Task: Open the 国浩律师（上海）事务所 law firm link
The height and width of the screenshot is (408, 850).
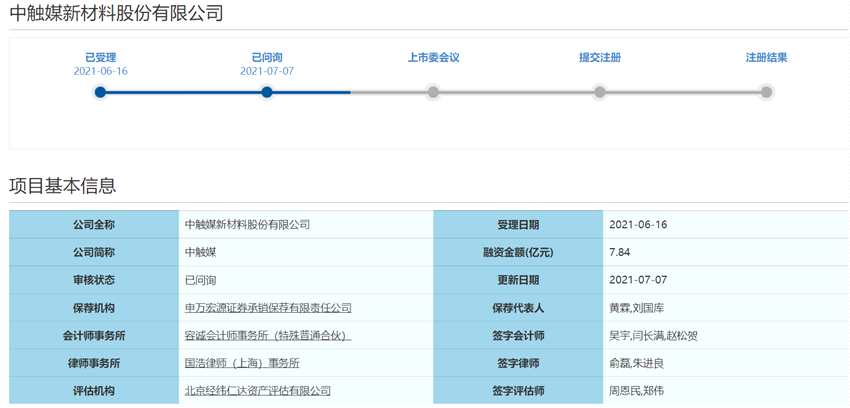Action: (242, 364)
